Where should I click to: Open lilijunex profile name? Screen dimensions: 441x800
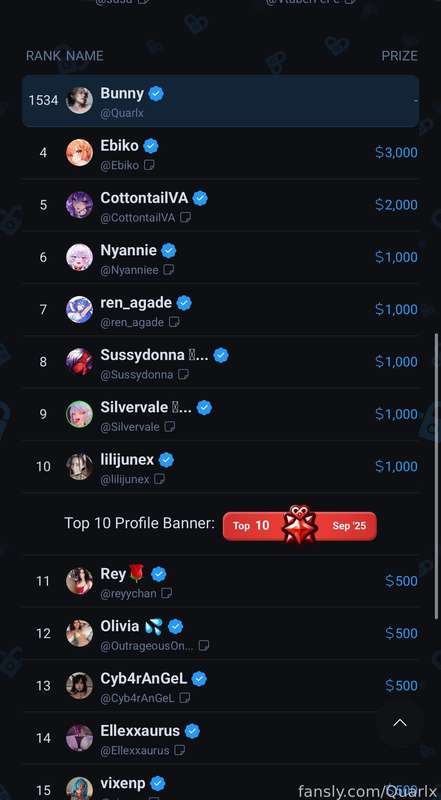127,460
